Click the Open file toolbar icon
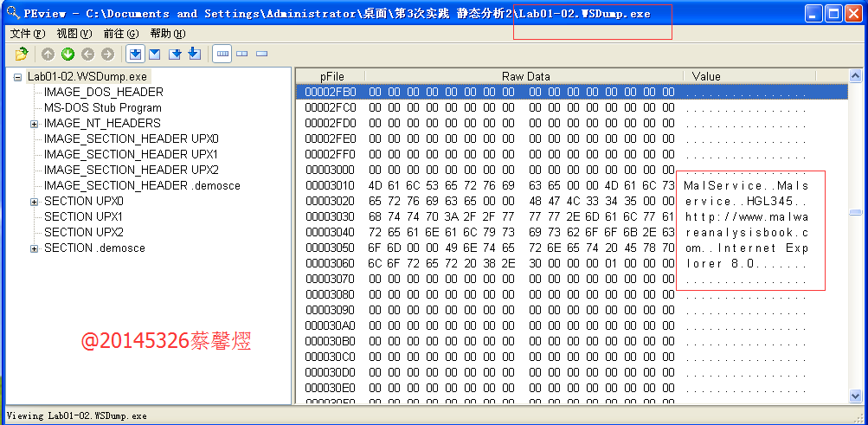 pos(22,55)
